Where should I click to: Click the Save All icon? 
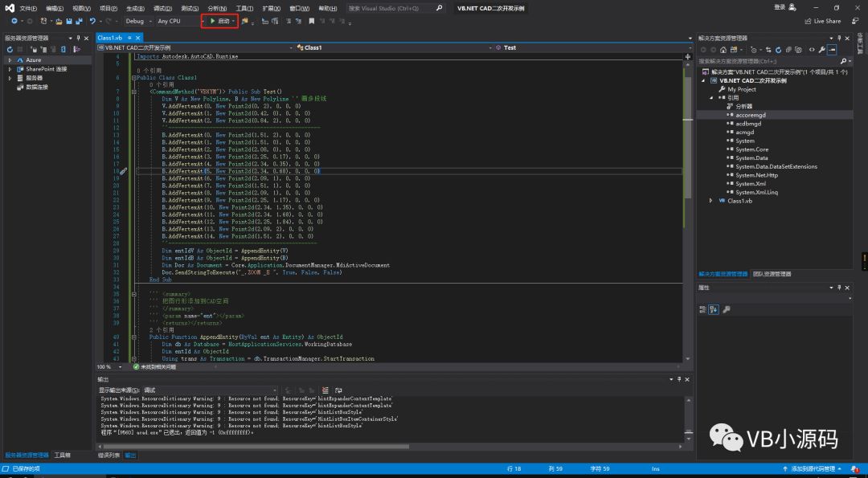79,21
